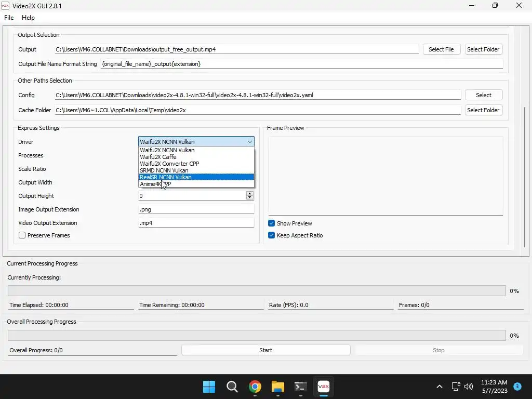Select RealSR NCNN Vulkan driver option
The image size is (532, 399).
(196, 177)
